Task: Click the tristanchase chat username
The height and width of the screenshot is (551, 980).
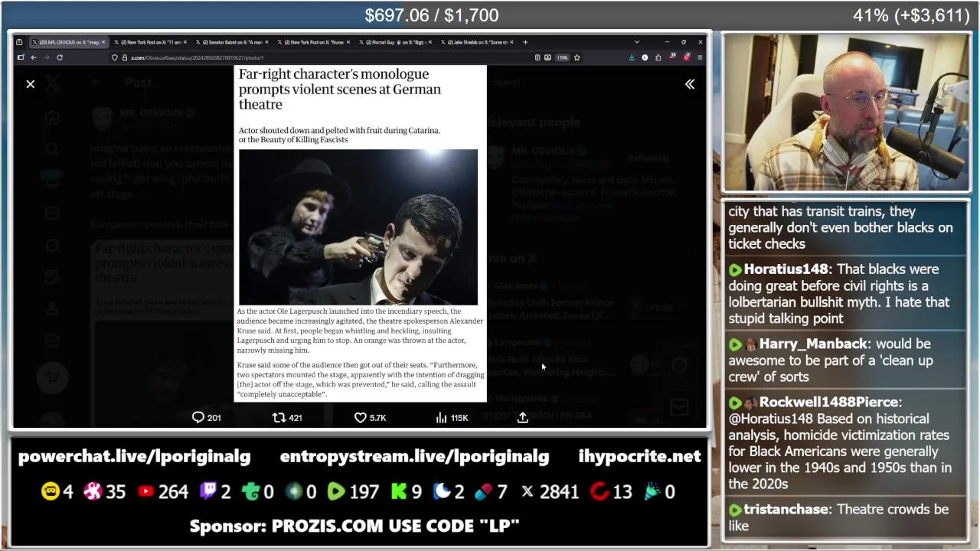Action: pos(786,509)
